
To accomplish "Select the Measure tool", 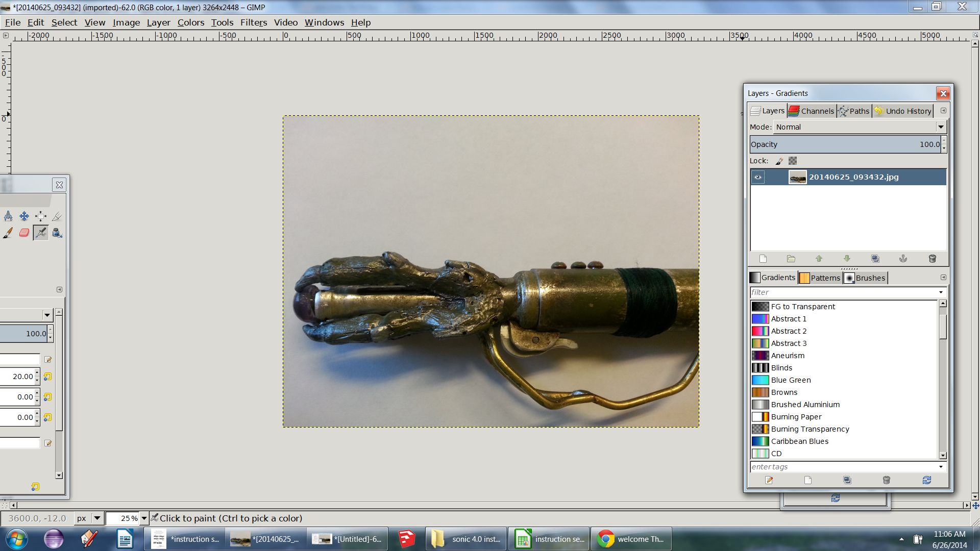I will [8, 216].
